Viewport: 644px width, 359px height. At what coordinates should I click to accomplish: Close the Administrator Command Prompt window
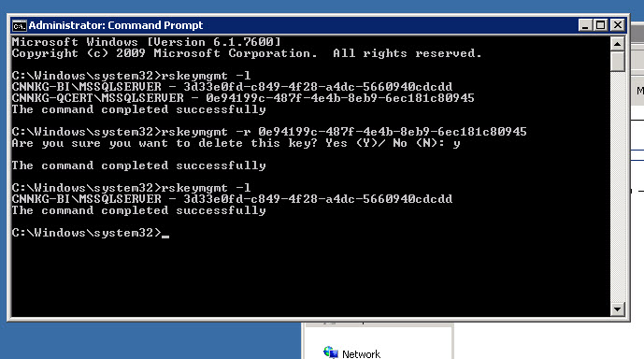[617, 25]
